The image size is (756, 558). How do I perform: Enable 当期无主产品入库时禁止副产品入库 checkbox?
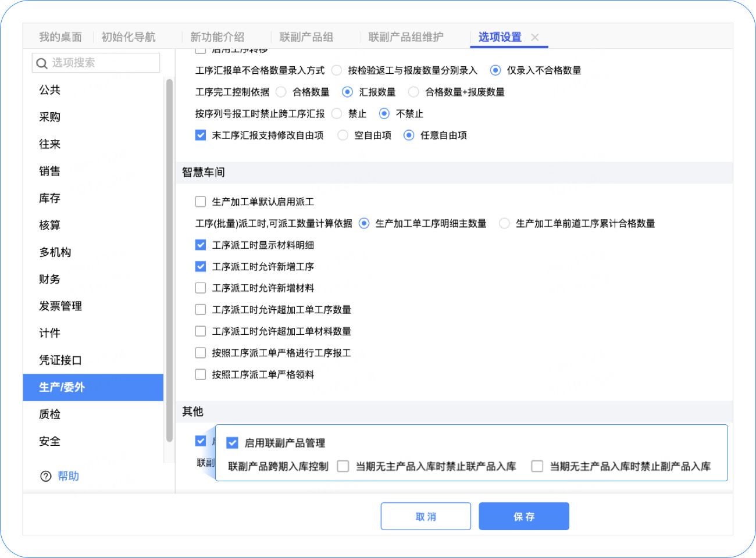click(x=537, y=466)
